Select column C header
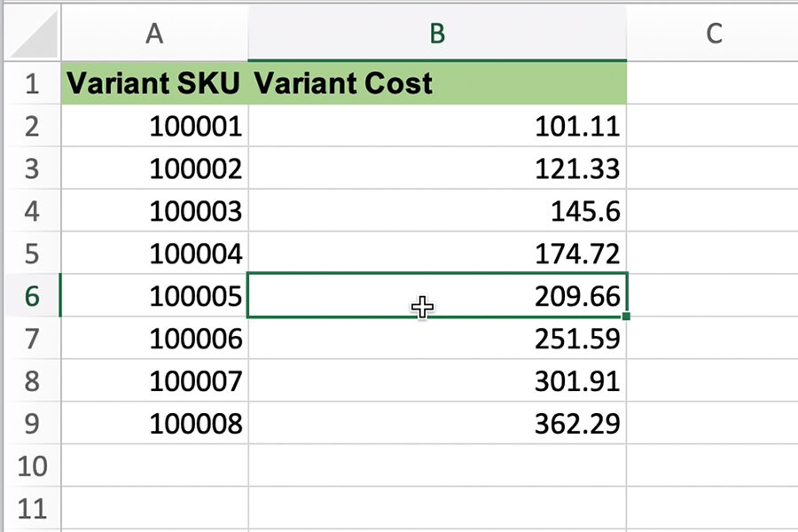This screenshot has height=532, width=798. (x=713, y=34)
